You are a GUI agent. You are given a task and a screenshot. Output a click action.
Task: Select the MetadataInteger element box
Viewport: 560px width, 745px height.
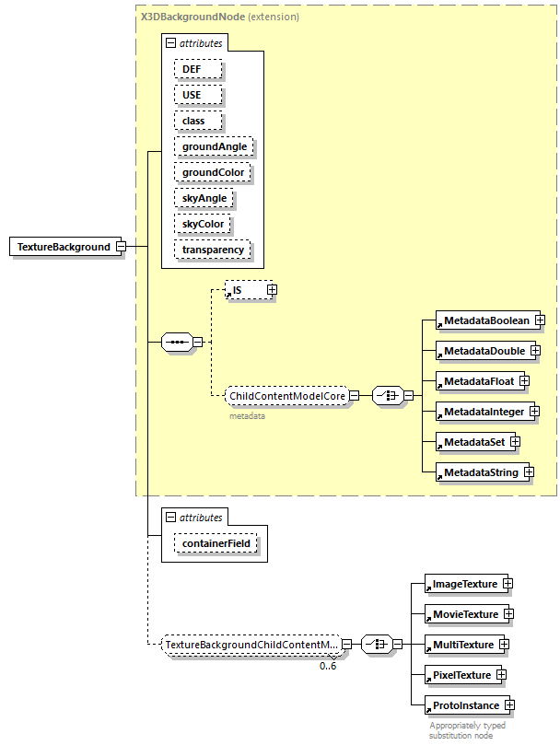[484, 412]
